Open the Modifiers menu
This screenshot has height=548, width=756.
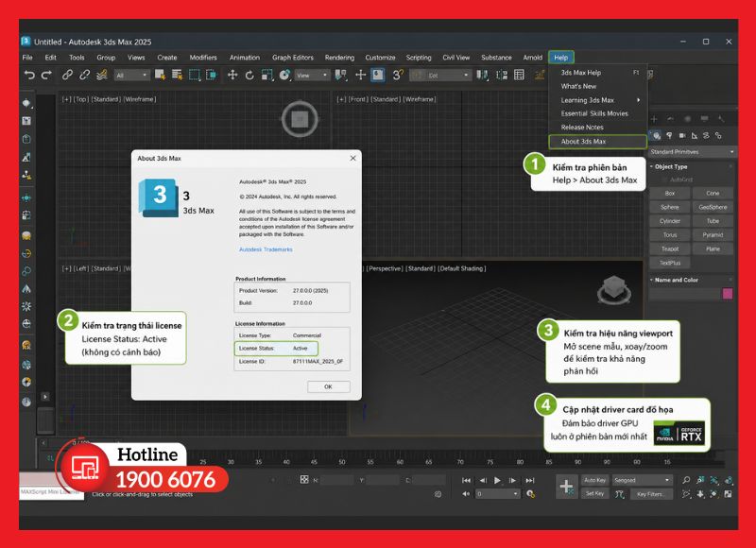click(x=203, y=58)
